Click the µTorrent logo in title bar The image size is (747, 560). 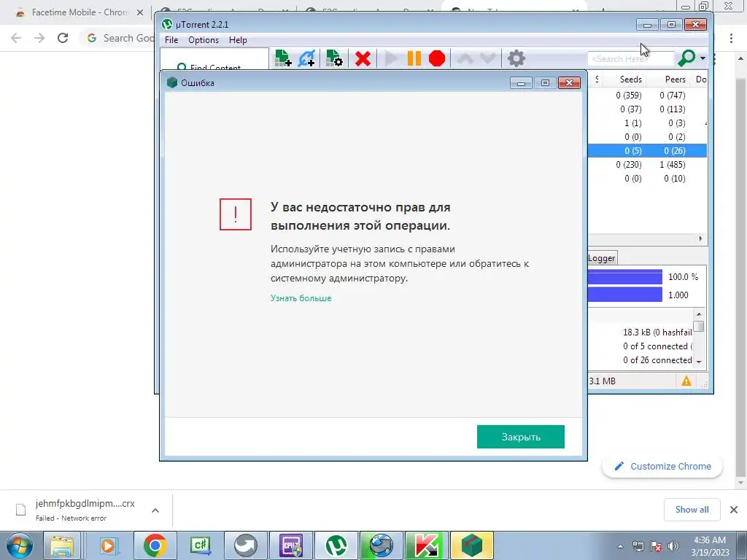(x=167, y=24)
